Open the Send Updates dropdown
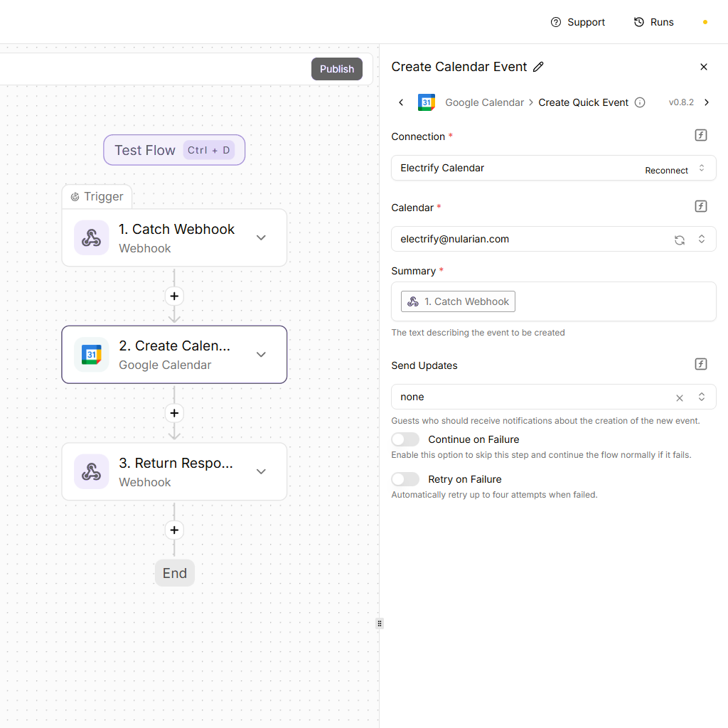The height and width of the screenshot is (728, 728). [701, 397]
